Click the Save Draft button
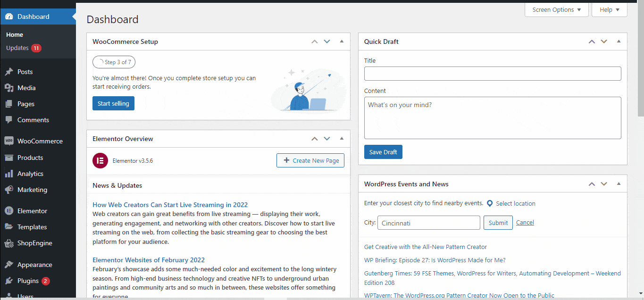Viewport: 644px width, 300px height. tap(383, 152)
